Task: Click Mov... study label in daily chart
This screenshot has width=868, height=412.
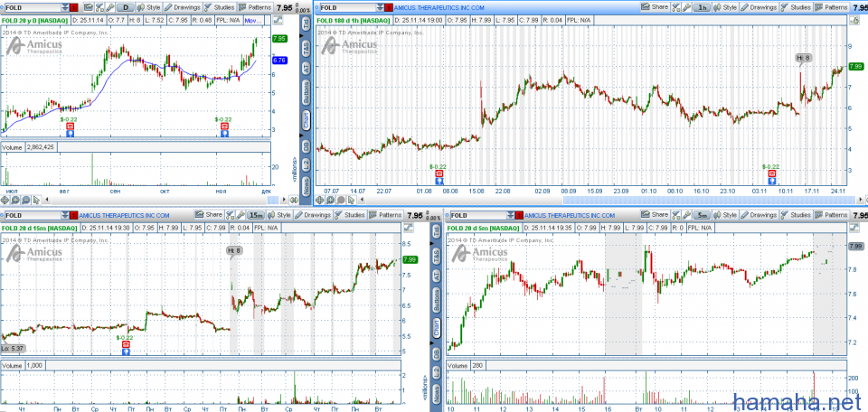Action: [252, 21]
